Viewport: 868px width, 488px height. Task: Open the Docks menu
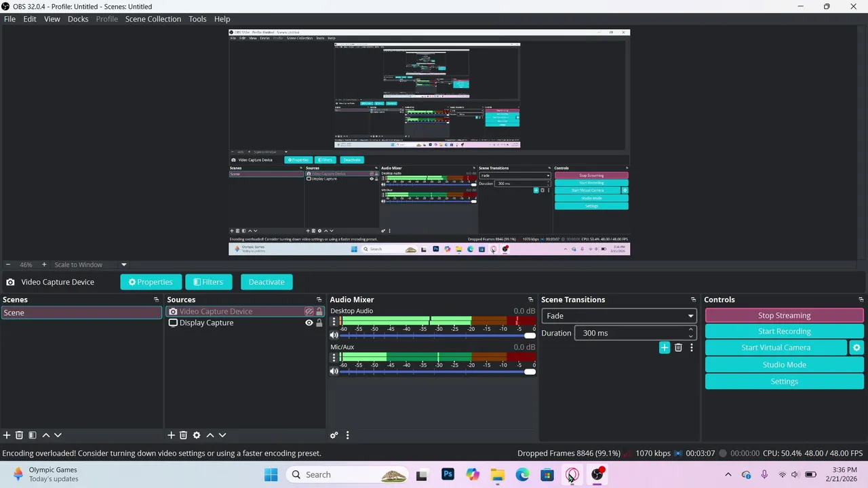coord(78,19)
